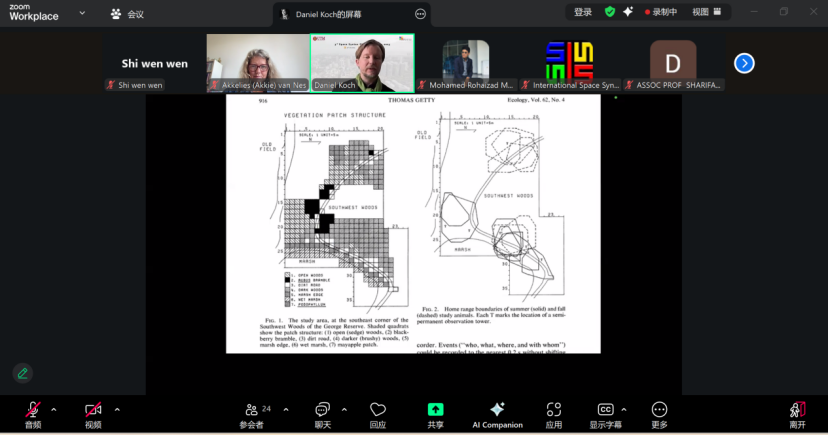Viewport: 829px width, 435px height.
Task: Open the Apps (应用) icon
Action: pos(553,411)
